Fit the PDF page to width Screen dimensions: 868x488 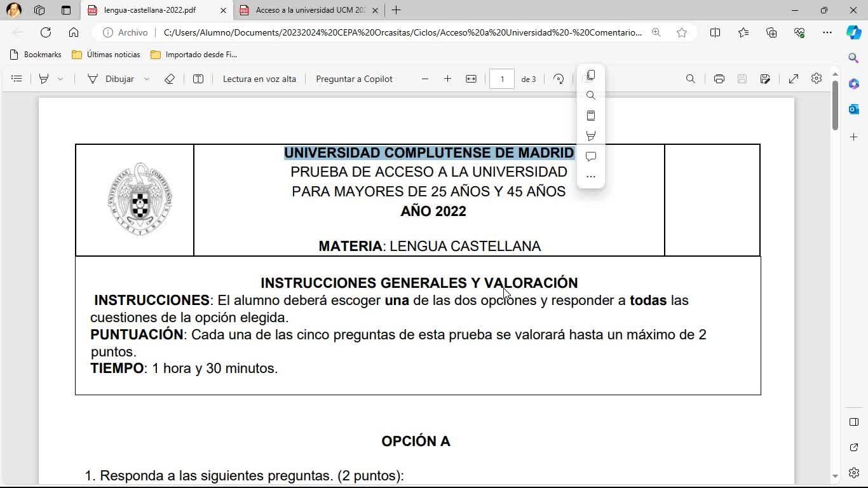pyautogui.click(x=471, y=79)
